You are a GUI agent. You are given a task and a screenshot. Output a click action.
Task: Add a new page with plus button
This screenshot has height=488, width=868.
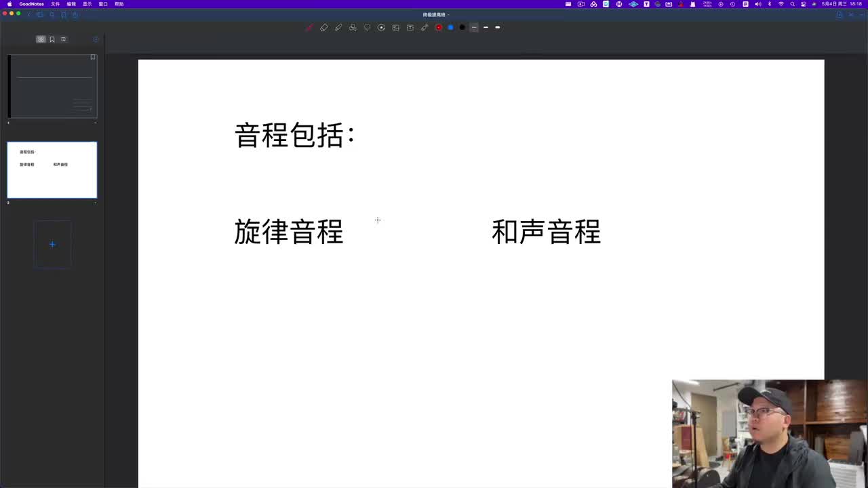(52, 244)
